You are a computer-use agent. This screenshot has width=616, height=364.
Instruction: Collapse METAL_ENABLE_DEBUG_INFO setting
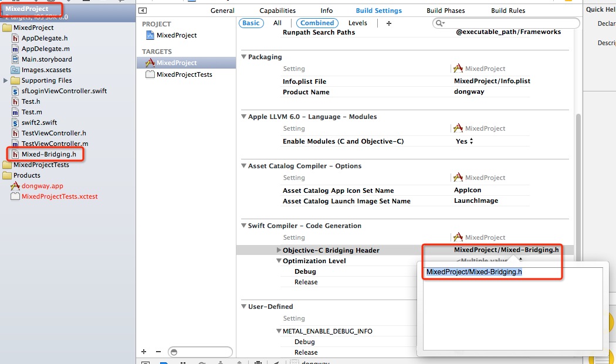click(x=279, y=331)
